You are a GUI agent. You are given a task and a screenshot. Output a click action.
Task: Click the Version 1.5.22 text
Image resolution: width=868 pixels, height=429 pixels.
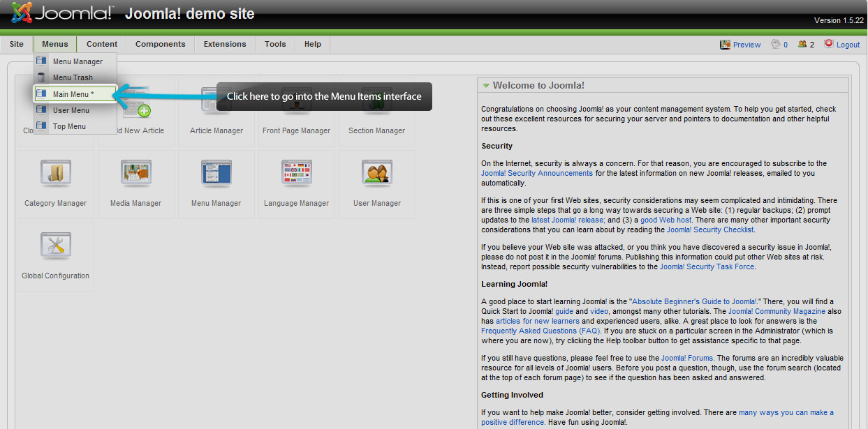click(839, 21)
